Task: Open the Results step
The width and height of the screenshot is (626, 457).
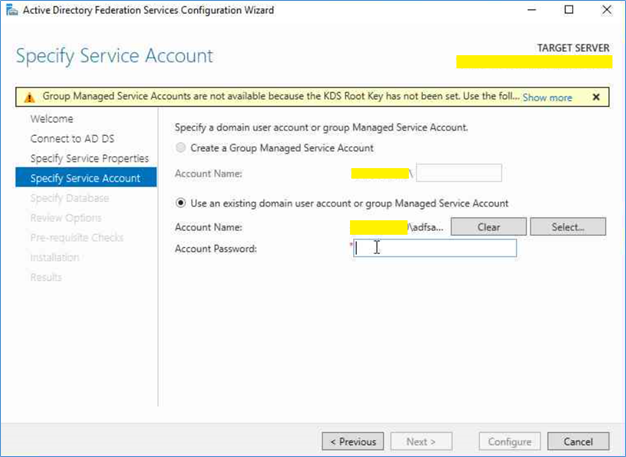Action: (x=46, y=277)
